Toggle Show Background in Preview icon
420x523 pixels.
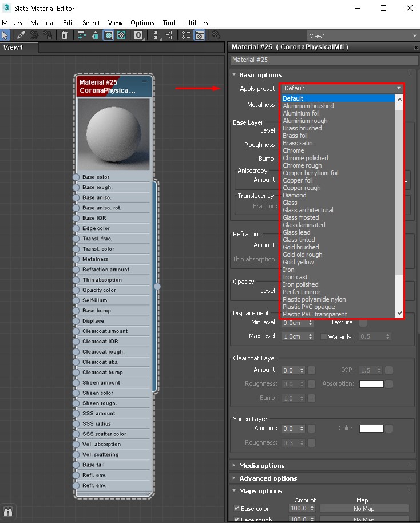tap(121, 35)
